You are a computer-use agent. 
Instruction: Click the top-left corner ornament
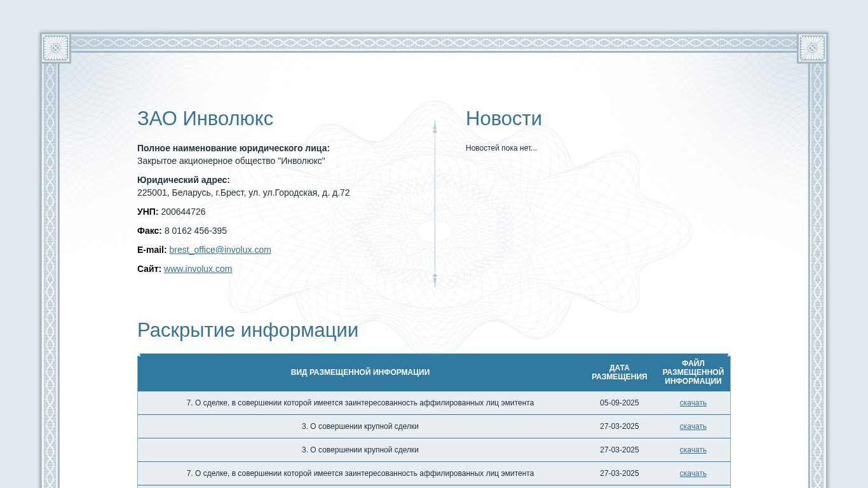[56, 48]
